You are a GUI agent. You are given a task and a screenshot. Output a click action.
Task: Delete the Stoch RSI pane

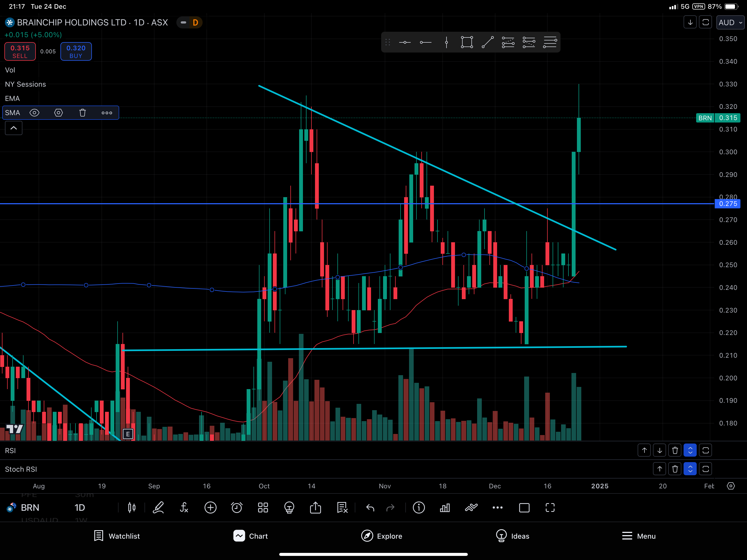pos(675,469)
